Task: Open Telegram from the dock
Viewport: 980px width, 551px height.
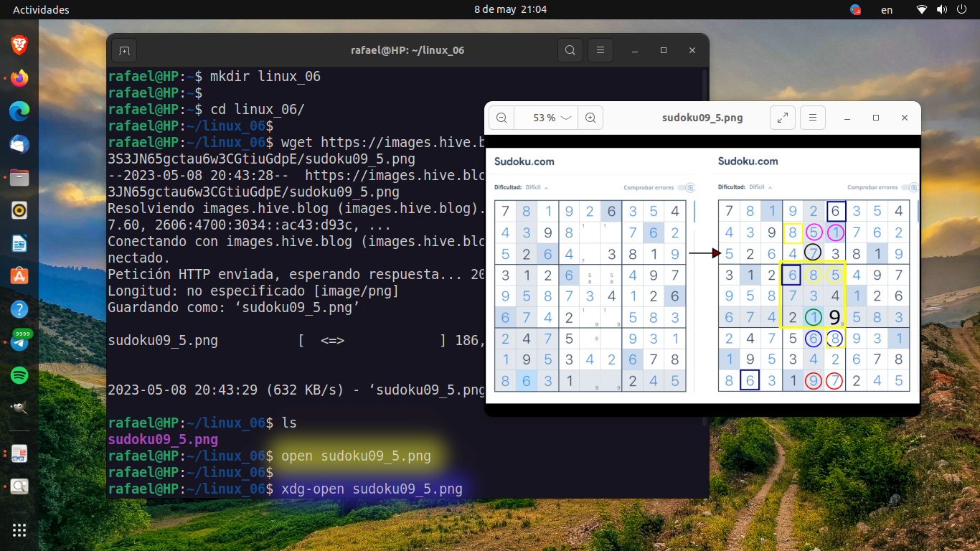Action: point(19,342)
